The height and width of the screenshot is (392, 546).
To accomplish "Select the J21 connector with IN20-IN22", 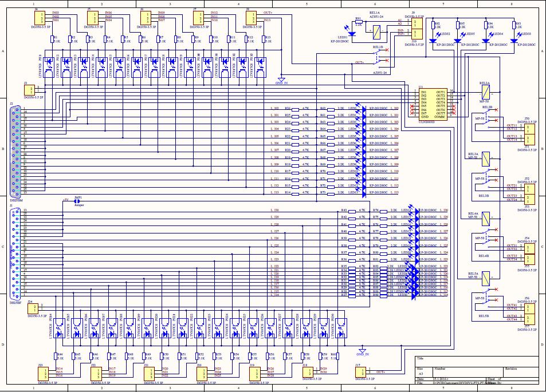I will (x=150, y=374).
